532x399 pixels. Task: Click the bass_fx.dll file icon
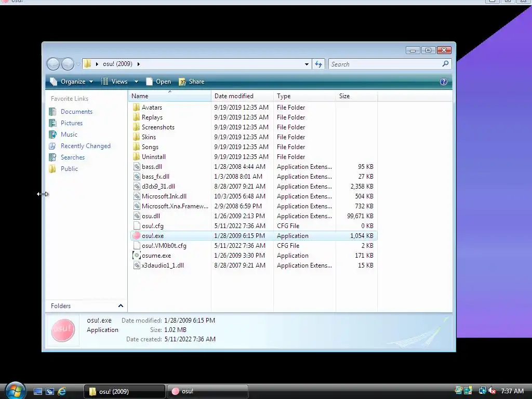click(x=137, y=177)
